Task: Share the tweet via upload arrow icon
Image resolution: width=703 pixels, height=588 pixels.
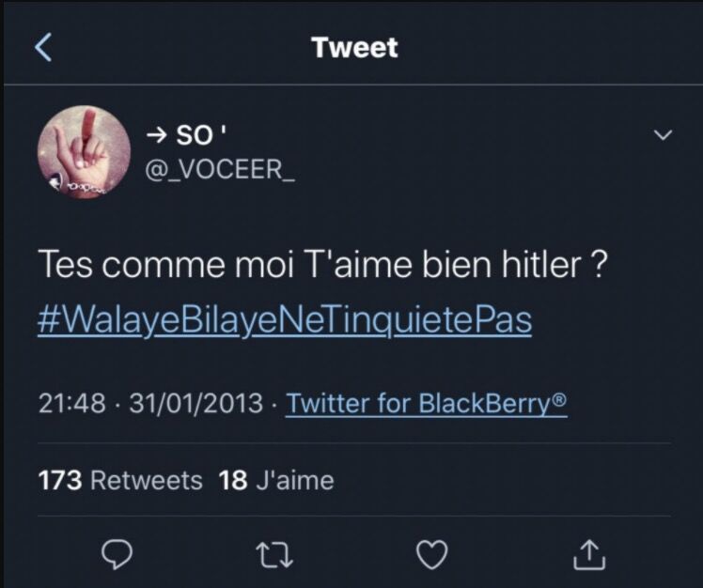Action: click(589, 555)
